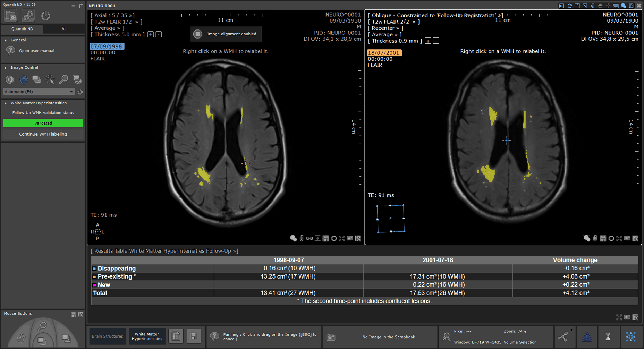Activate the zoom magnifier tool
This screenshot has width=644, height=349.
coord(63,80)
